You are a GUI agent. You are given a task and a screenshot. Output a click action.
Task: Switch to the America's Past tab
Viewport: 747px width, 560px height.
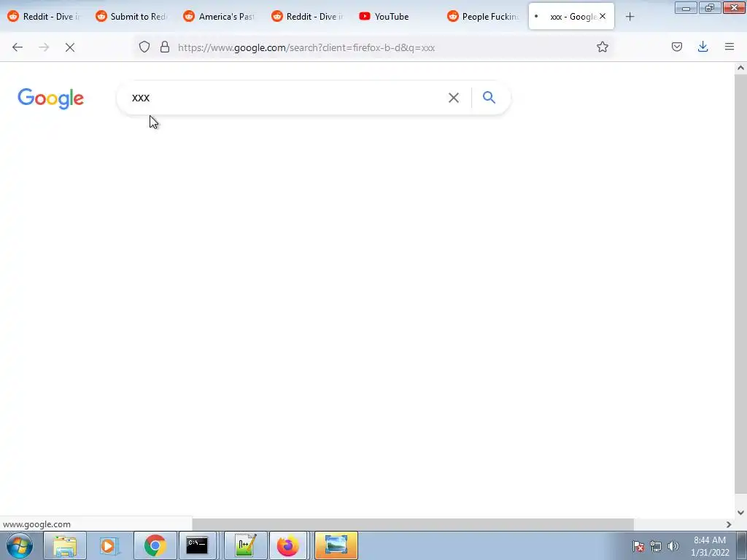click(220, 17)
